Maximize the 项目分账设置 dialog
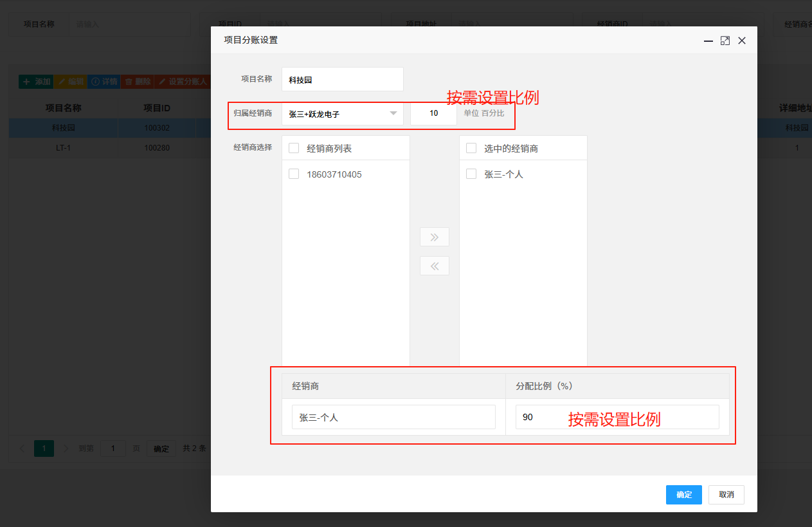This screenshot has width=812, height=527. click(725, 41)
